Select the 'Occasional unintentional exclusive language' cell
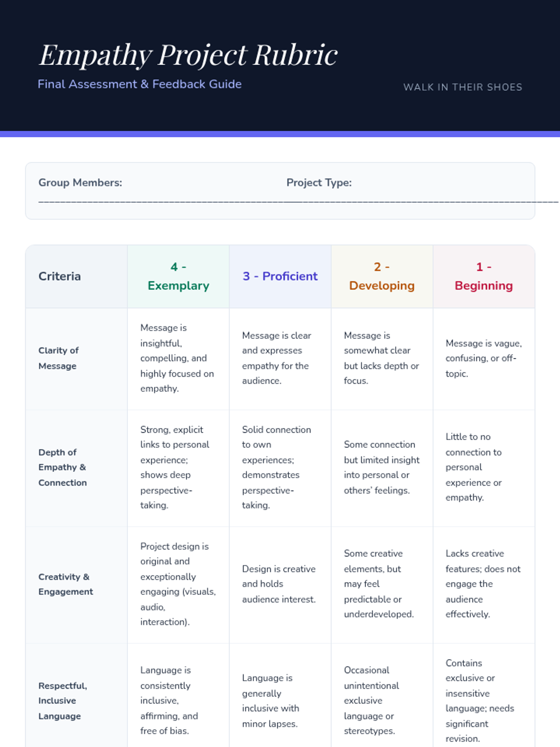The height and width of the screenshot is (747, 560). tap(371, 701)
